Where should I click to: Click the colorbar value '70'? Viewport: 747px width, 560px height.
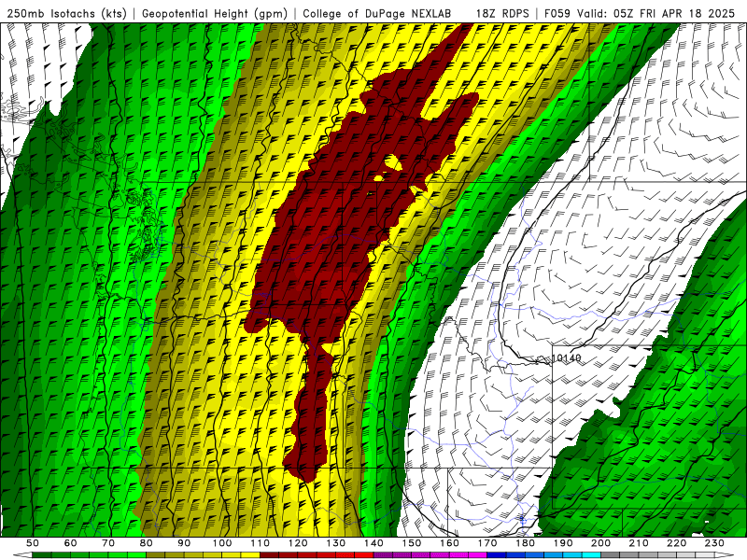click(108, 543)
